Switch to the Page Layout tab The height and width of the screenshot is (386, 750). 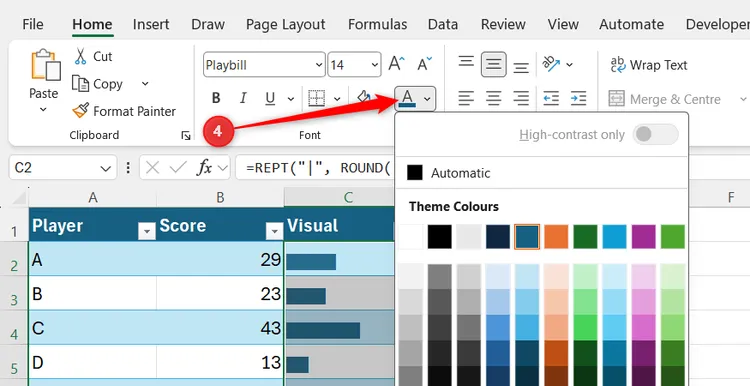286,24
